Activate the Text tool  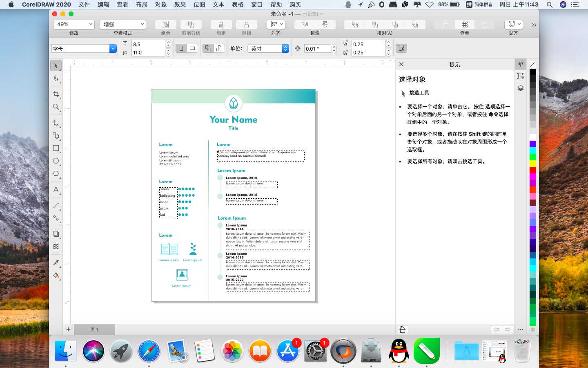click(x=56, y=190)
